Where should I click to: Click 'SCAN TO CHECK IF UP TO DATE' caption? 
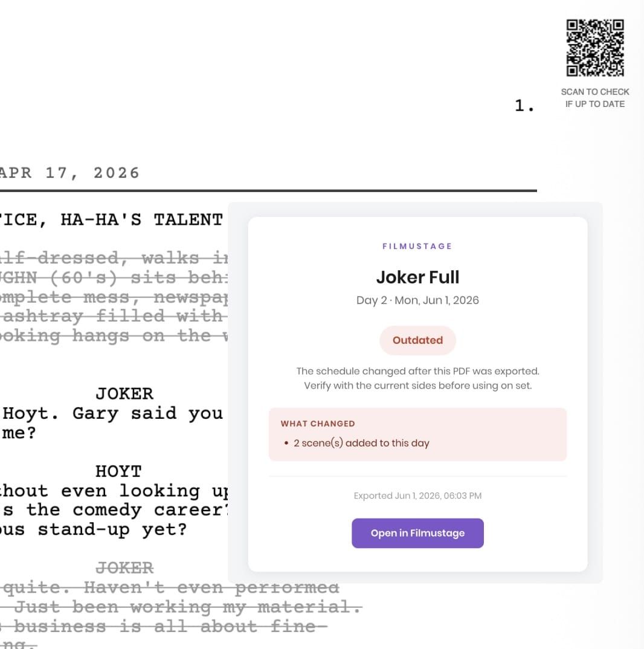click(595, 98)
